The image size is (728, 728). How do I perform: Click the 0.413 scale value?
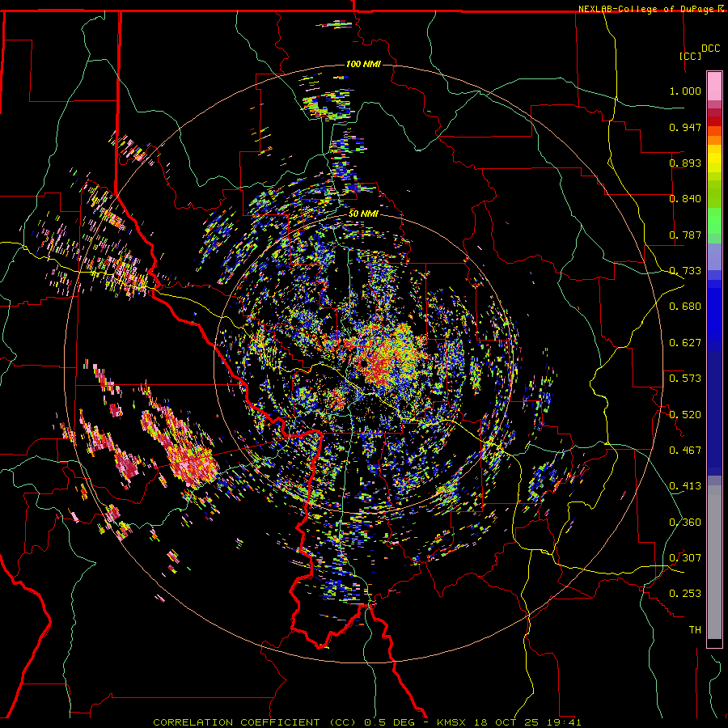point(685,486)
